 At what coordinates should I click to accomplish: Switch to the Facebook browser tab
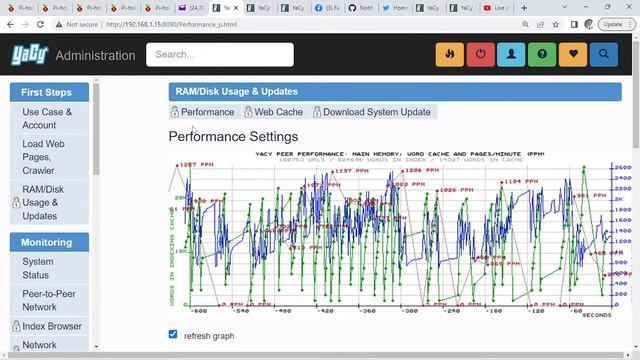pos(327,8)
